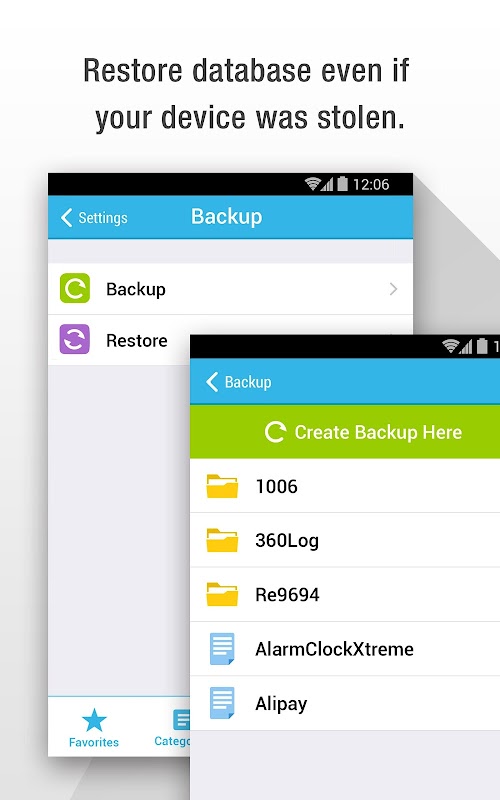Select the AlarmClockXtreme file name

334,649
